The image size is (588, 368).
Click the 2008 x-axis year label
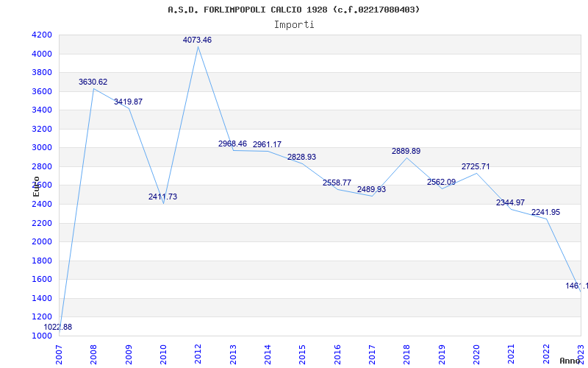click(x=93, y=355)
